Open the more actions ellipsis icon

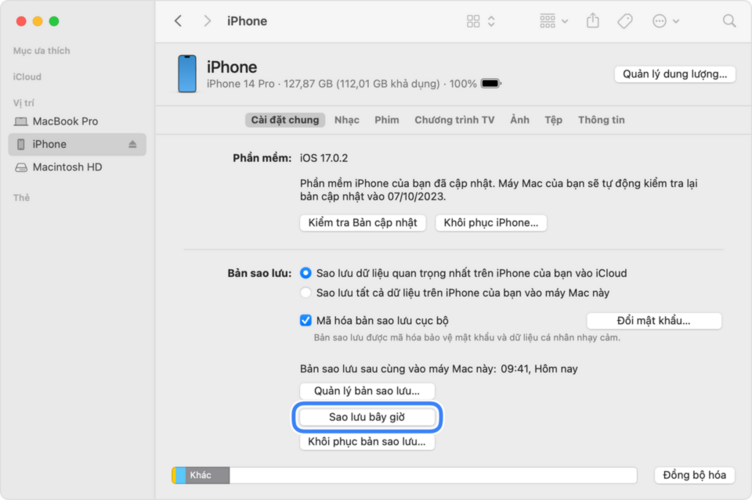(659, 21)
